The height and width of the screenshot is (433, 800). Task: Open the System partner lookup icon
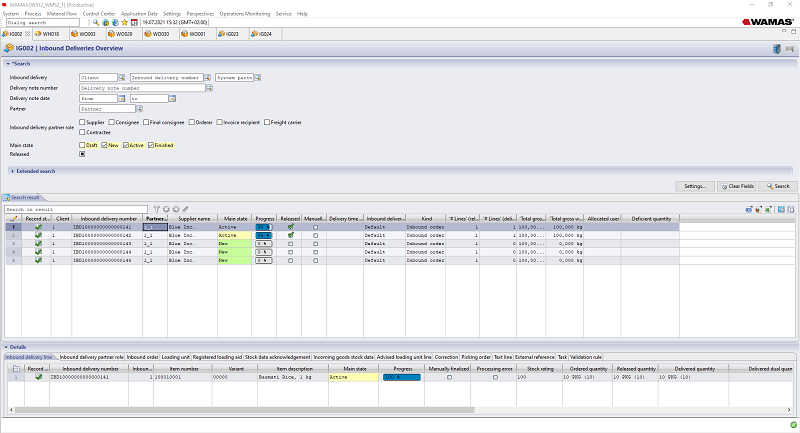tap(258, 78)
